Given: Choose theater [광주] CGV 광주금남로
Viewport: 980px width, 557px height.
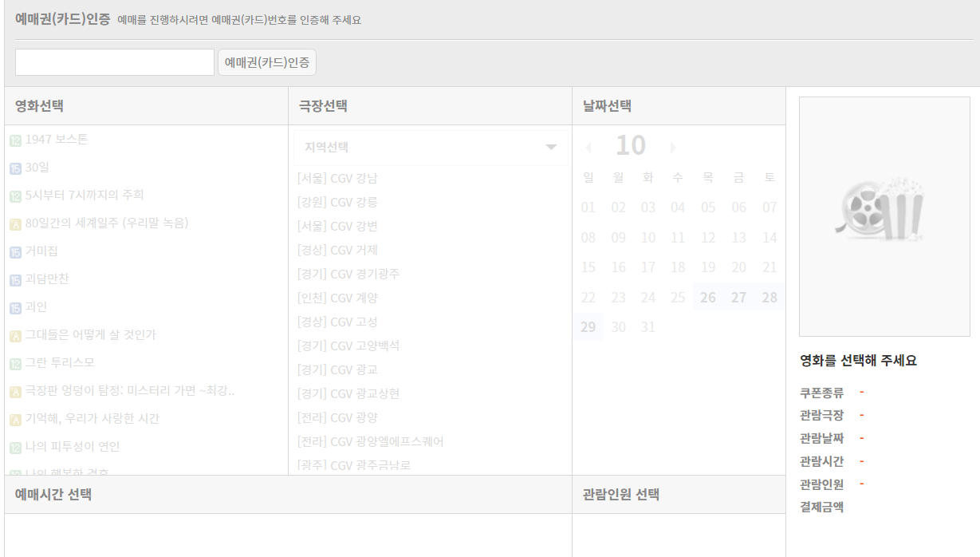Looking at the screenshot, I should pyautogui.click(x=354, y=465).
